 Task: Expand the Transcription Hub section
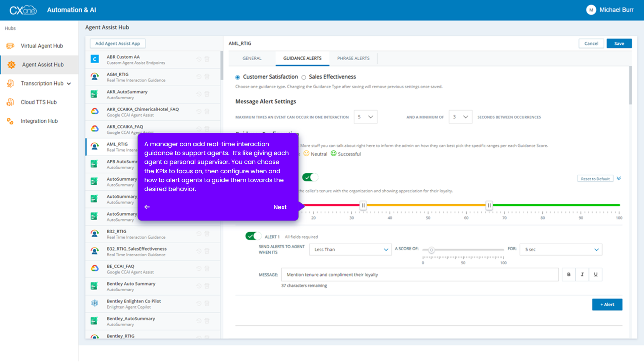tap(42, 83)
